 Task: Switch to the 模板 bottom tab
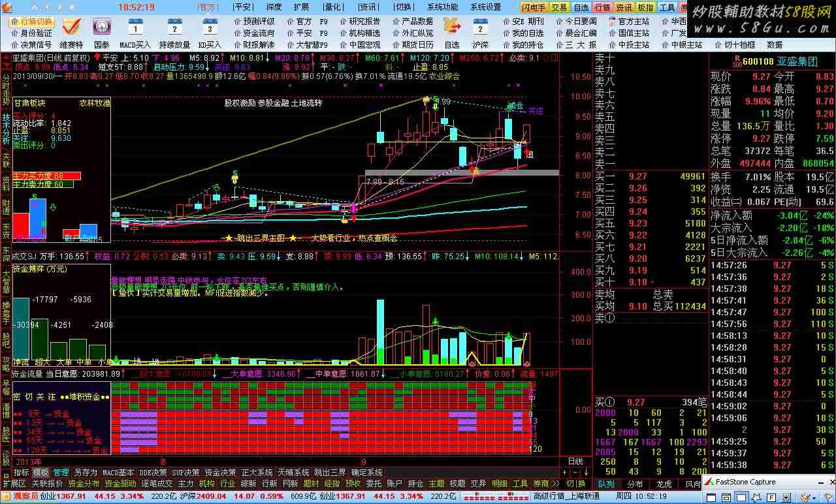click(41, 472)
